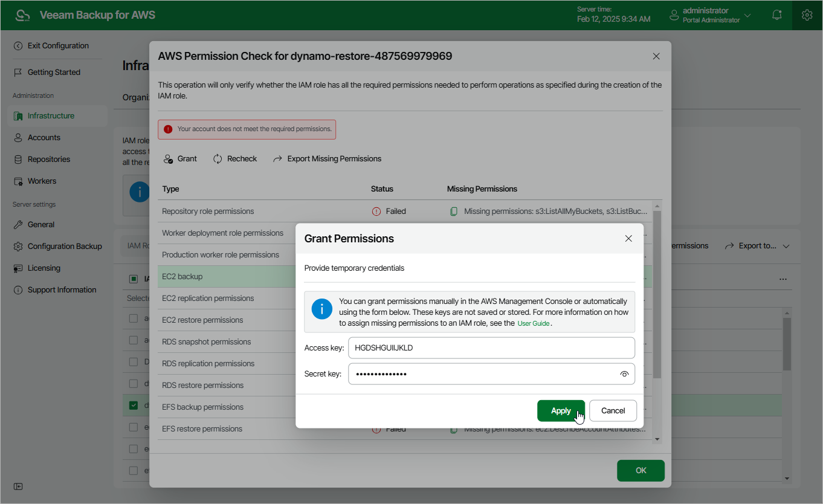Screen dimensions: 823x504
Task: Click OK in the AWS Permission Check dialog
Action: tap(641, 471)
